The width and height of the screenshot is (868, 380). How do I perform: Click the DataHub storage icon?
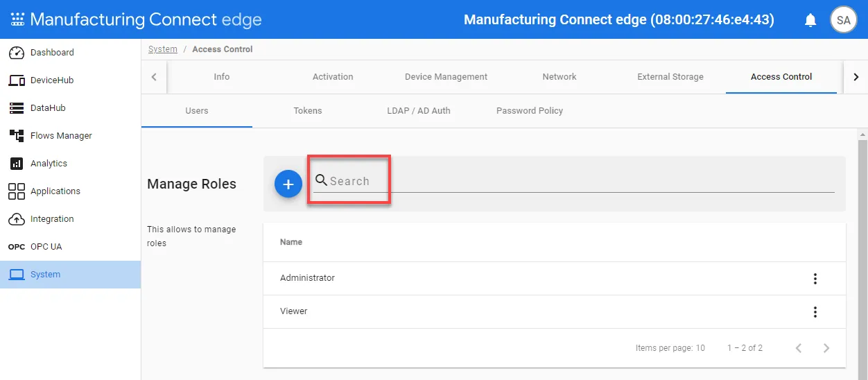[x=17, y=108]
